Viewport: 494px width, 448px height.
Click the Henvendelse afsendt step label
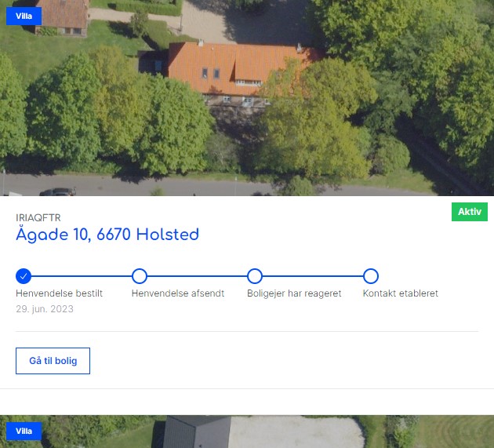[178, 293]
